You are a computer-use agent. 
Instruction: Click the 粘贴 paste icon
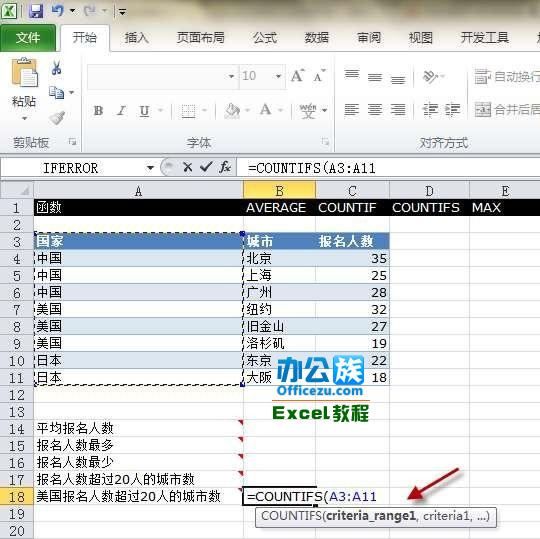24,73
